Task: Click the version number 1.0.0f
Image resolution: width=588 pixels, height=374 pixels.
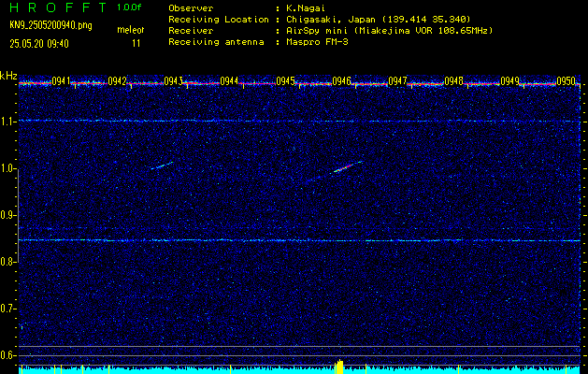Action: [129, 7]
